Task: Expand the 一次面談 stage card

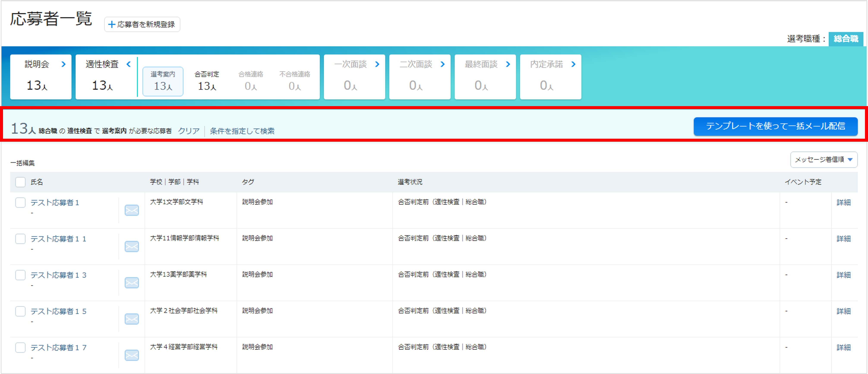Action: coord(354,77)
